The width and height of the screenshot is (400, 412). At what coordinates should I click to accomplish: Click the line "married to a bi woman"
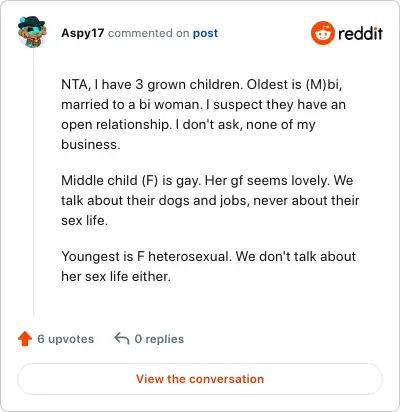pyautogui.click(x=203, y=104)
